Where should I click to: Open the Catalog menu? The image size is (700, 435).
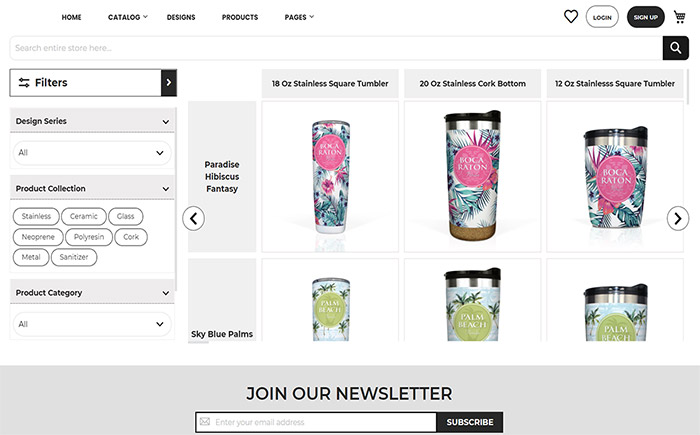click(x=128, y=17)
